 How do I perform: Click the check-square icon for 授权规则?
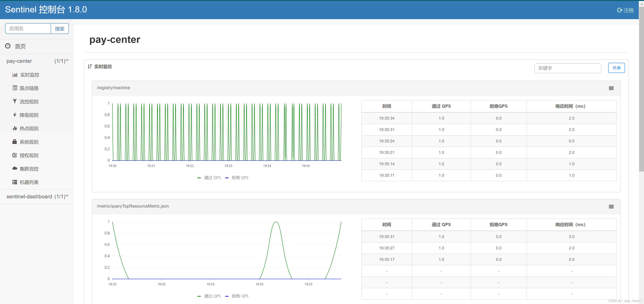click(15, 155)
